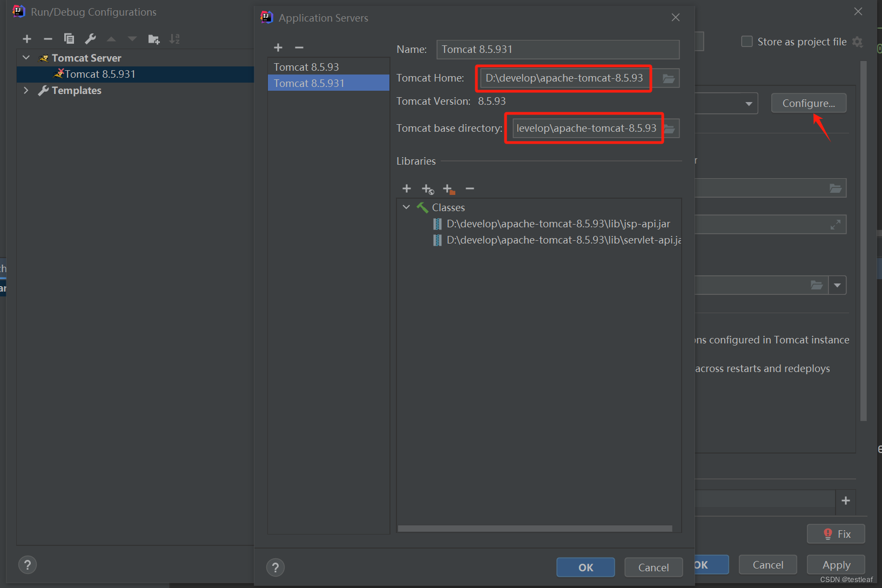Image resolution: width=882 pixels, height=588 pixels.
Task: Click Apply in Run/Debug Configurations
Action: tap(836, 565)
